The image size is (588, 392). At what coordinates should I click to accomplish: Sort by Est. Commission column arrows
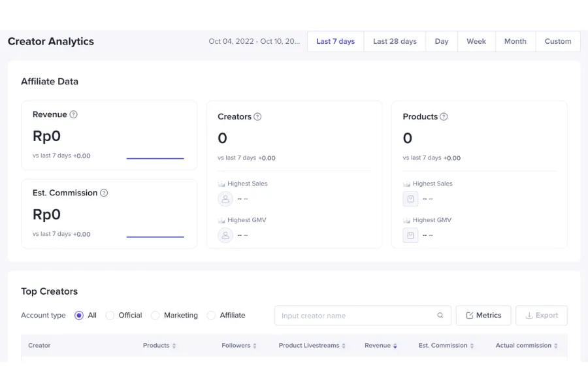[x=472, y=346]
